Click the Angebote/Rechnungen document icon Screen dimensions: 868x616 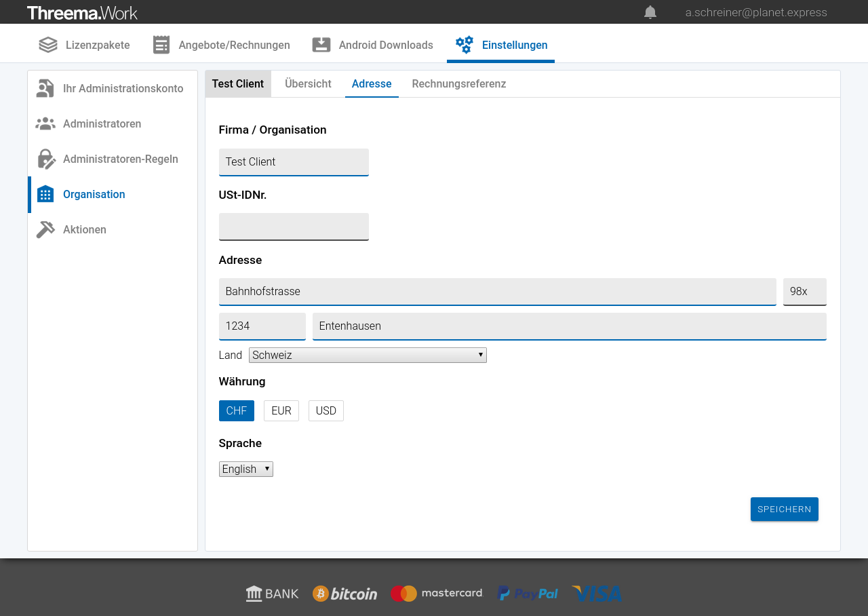tap(161, 45)
